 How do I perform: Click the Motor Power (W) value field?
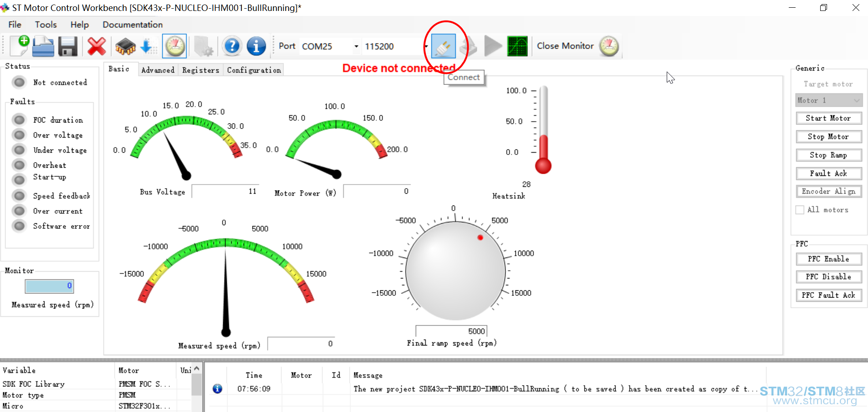377,191
